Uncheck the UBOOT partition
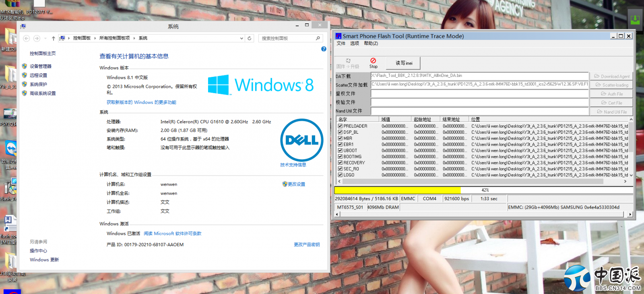This screenshot has height=294, width=644. point(340,151)
